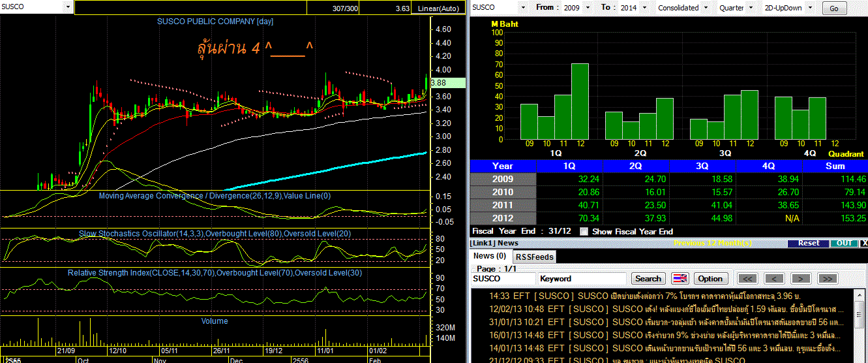Click the 4Q column header

click(769, 166)
